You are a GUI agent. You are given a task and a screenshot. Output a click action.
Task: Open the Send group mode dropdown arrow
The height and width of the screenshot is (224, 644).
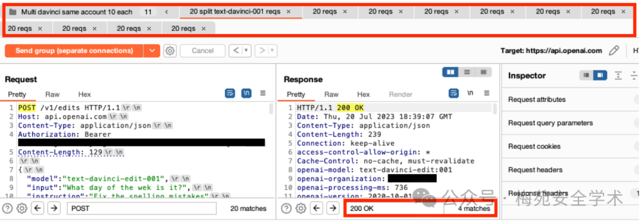tap(151, 51)
